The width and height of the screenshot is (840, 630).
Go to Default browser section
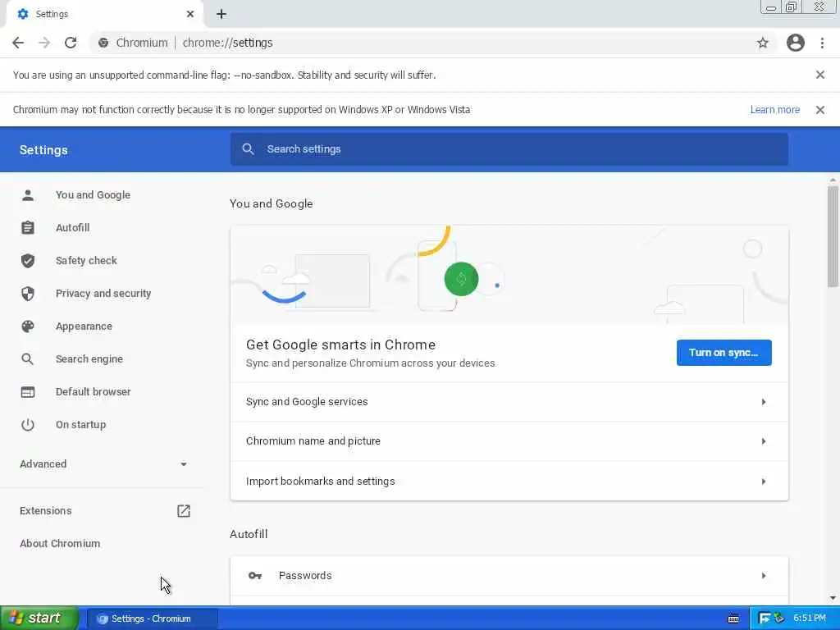[93, 391]
